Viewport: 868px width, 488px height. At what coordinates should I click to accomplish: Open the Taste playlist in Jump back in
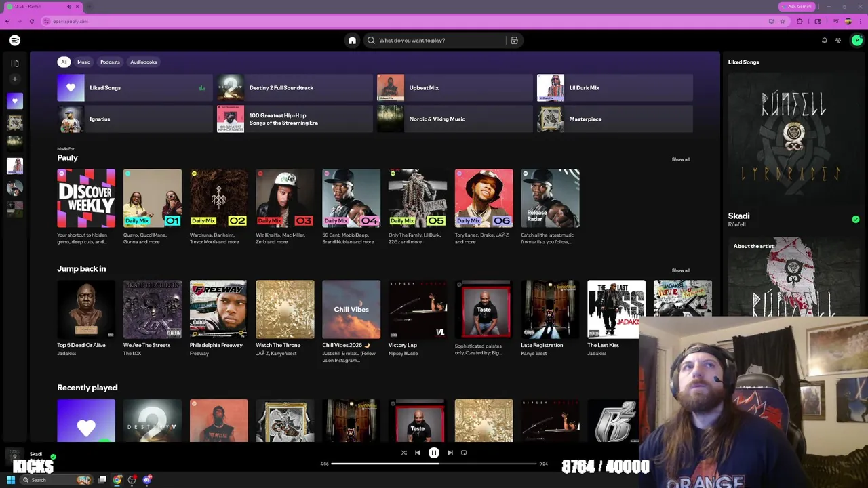coord(484,309)
